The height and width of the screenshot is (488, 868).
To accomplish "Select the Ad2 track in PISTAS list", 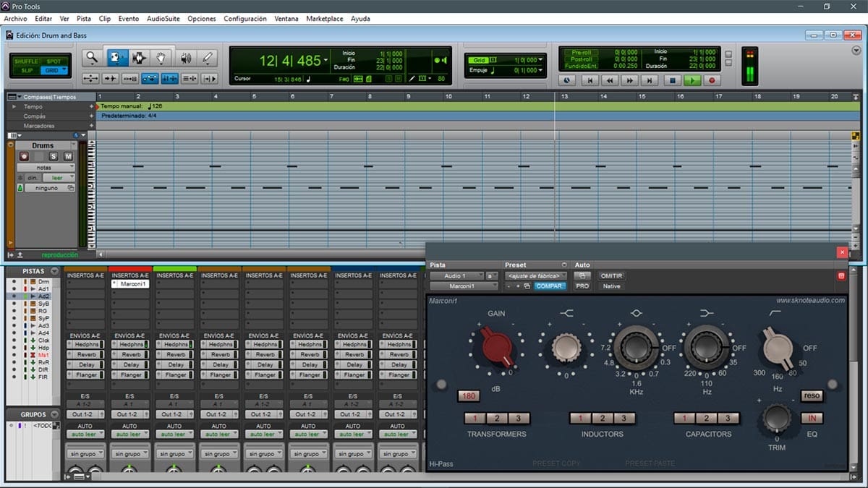I will pos(43,296).
